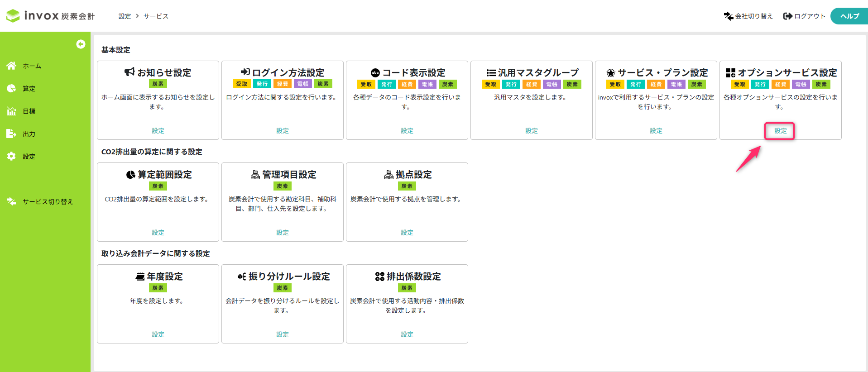This screenshot has width=868, height=372.
Task: Open 設定 link under ログイン方法設定
Action: (283, 131)
